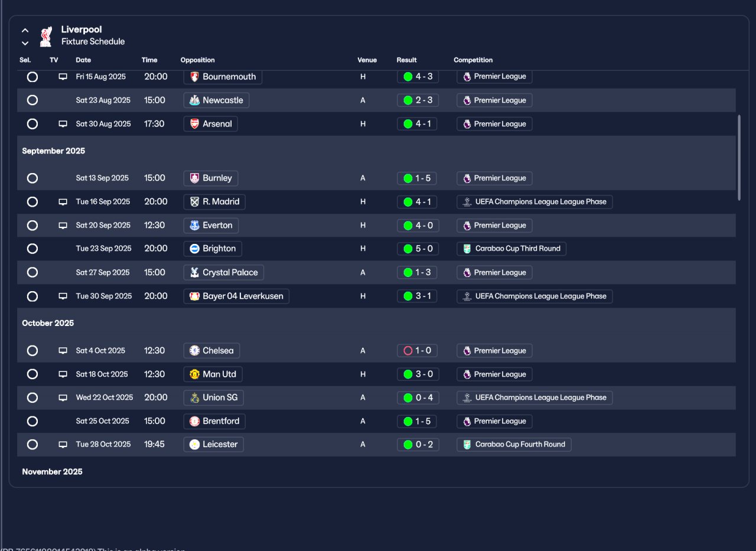Viewport: 756px width, 551px height.
Task: Click the Brentford club badge
Action: pos(194,422)
